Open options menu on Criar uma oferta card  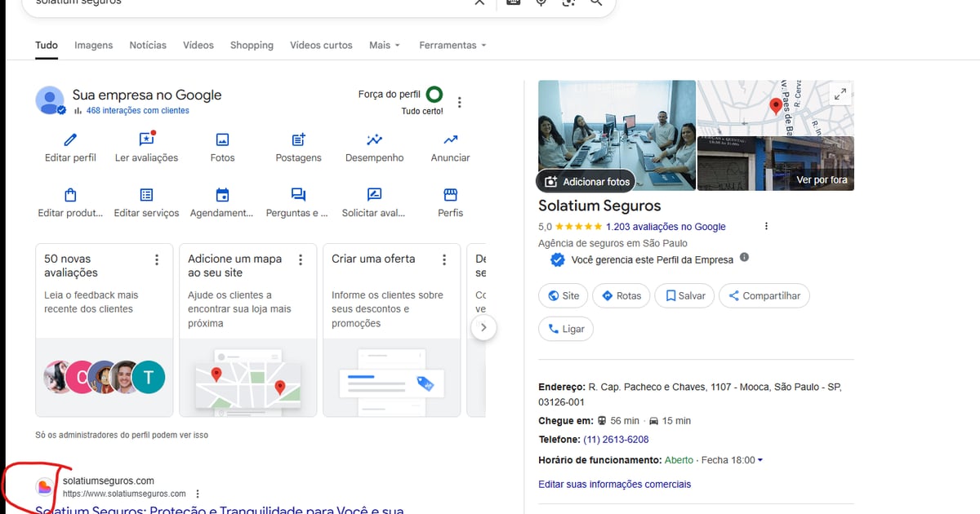[444, 259]
